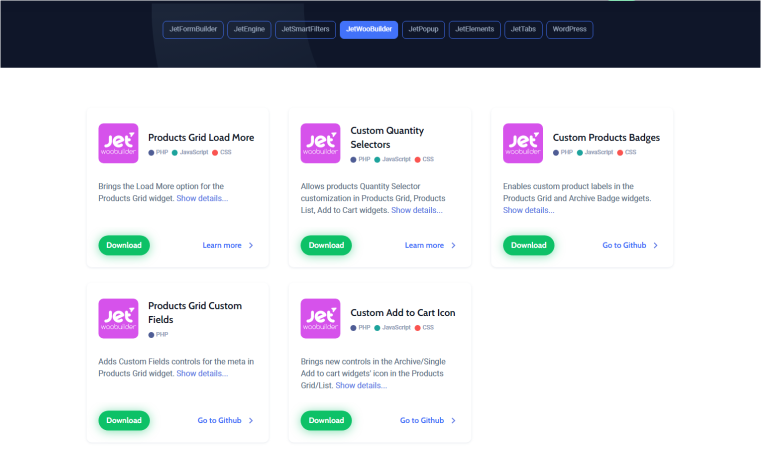Click JavaScript tag on Custom Add to Cart Icon
The height and width of the screenshot is (451, 761).
[x=393, y=328]
